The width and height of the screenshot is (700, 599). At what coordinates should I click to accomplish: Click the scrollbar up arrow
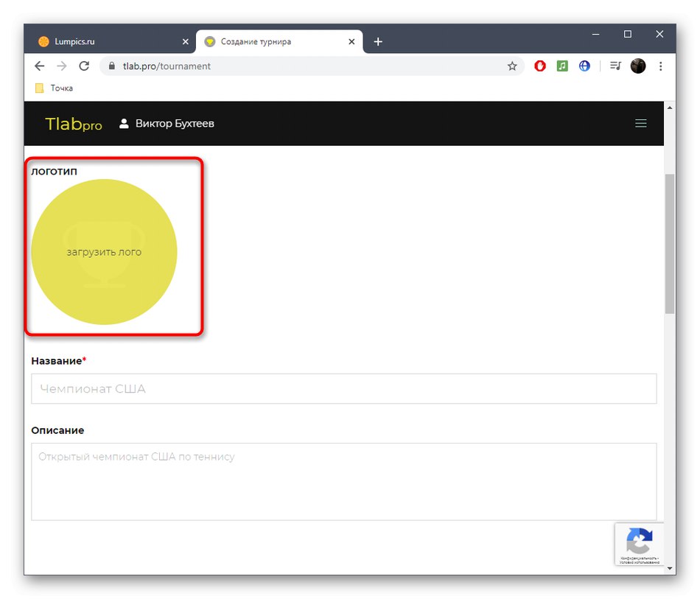[670, 108]
